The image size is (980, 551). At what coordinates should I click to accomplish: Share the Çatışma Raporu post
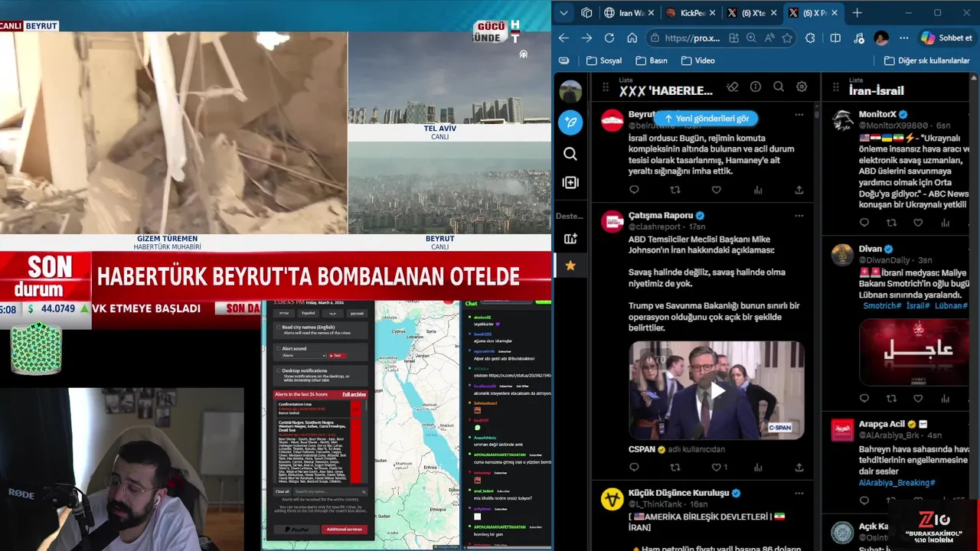pos(799,467)
